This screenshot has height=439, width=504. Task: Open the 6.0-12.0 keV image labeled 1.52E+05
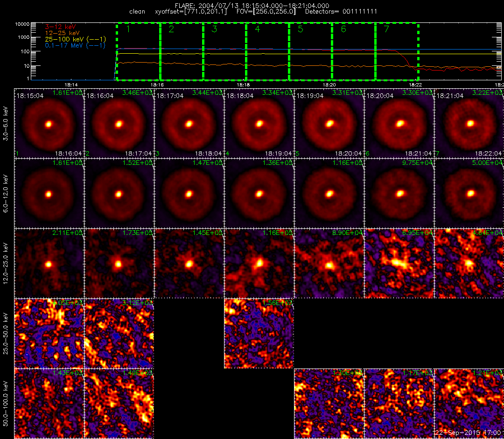pyautogui.click(x=119, y=194)
